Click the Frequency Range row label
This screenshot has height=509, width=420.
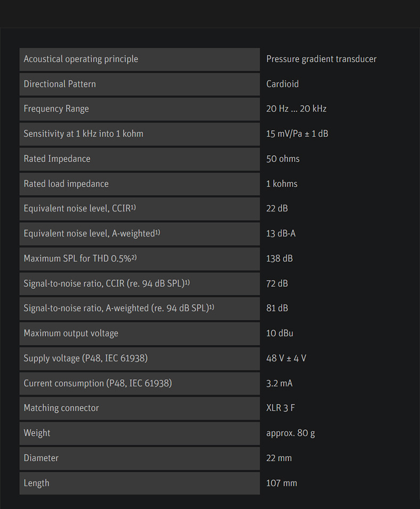point(56,109)
